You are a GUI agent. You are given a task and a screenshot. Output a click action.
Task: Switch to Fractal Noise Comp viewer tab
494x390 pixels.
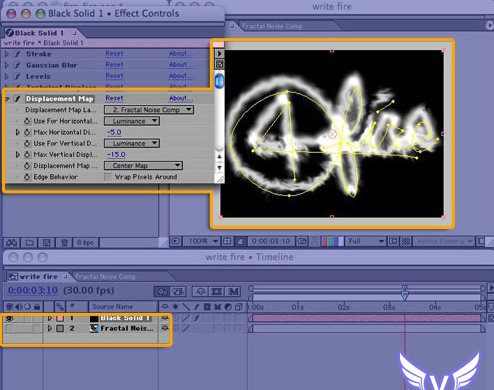(272, 26)
